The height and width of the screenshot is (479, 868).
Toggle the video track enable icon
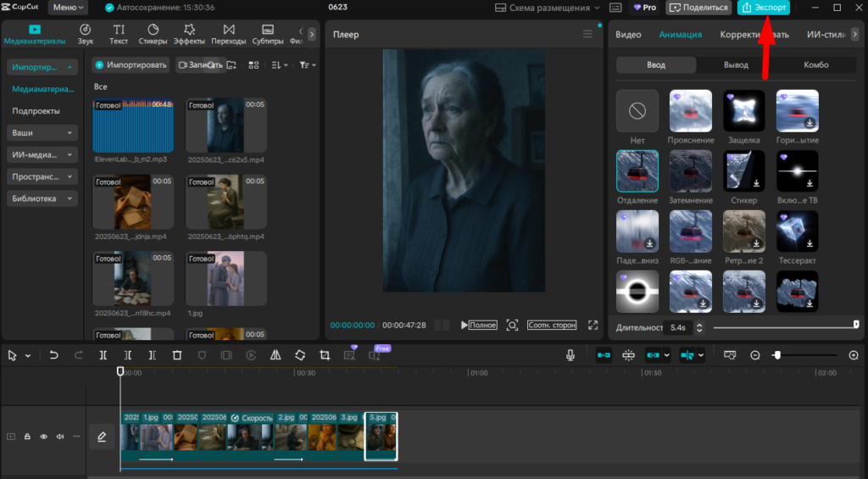[x=11, y=437]
